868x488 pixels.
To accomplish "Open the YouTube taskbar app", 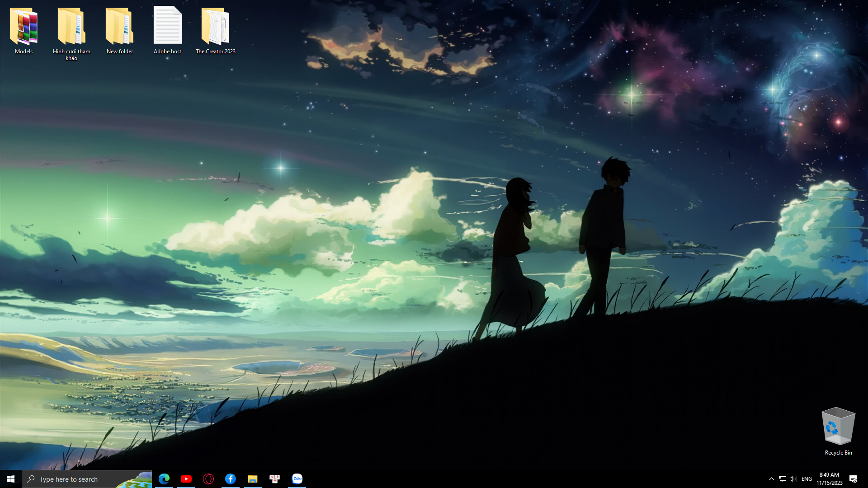I will pyautogui.click(x=186, y=479).
